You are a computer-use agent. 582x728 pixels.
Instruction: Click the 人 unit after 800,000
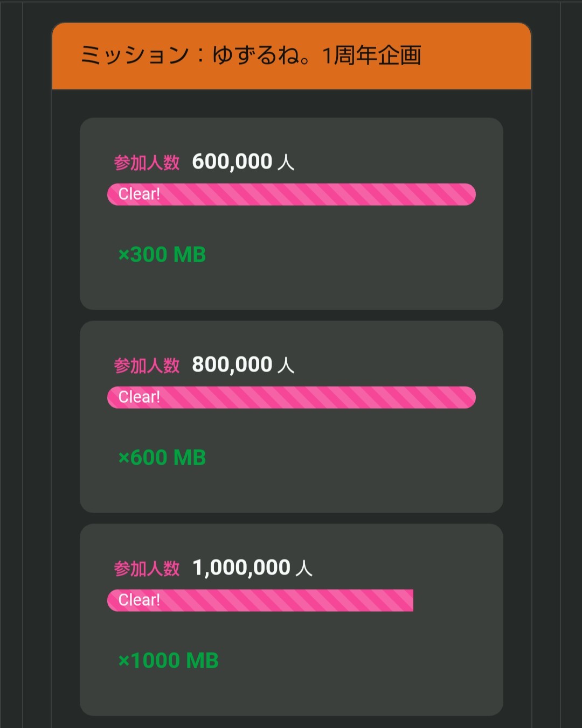286,365
